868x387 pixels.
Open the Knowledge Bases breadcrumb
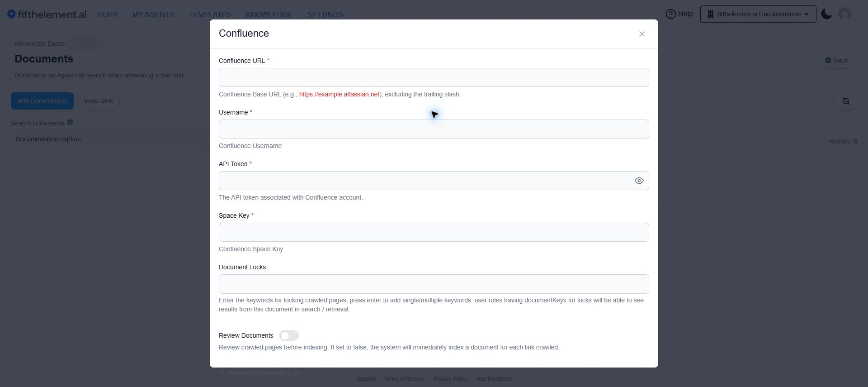click(40, 43)
